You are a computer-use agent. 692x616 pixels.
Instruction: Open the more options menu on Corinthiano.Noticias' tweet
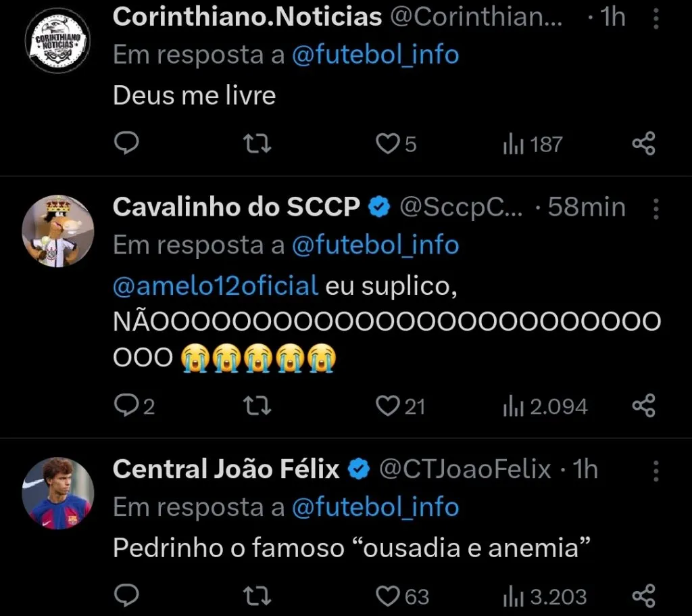655,18
